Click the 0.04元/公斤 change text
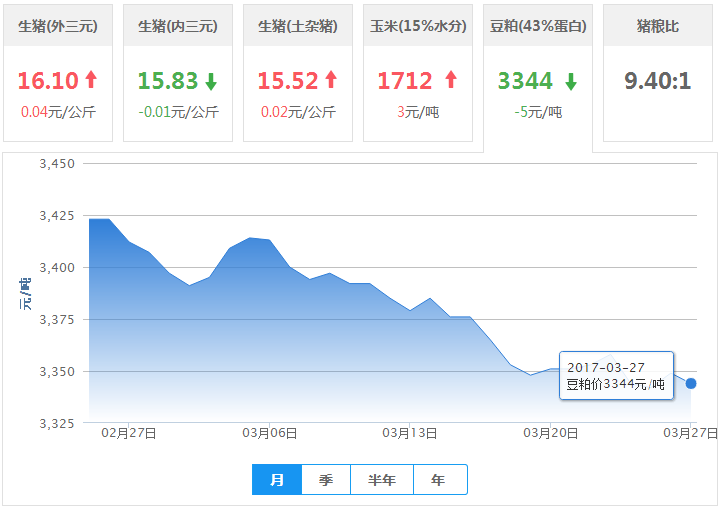This screenshot has width=724, height=511. [x=58, y=112]
